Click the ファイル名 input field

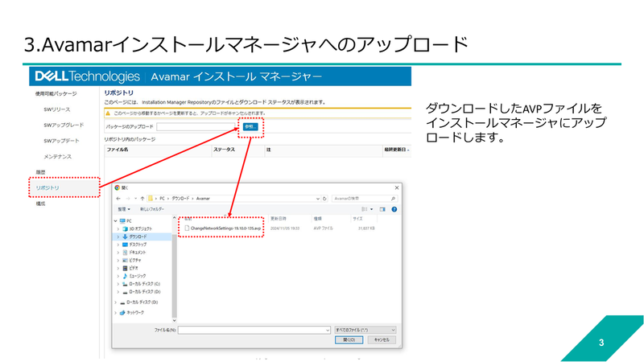[254, 330]
